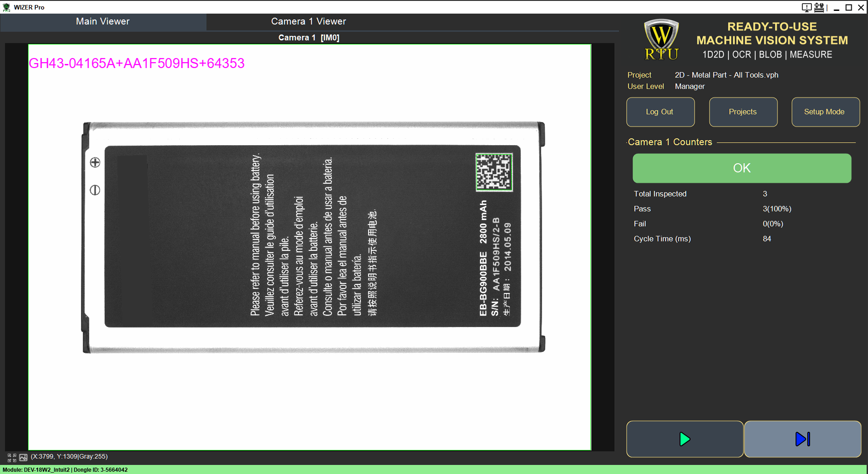Enter Setup Mode
The height and width of the screenshot is (474, 868).
click(825, 112)
